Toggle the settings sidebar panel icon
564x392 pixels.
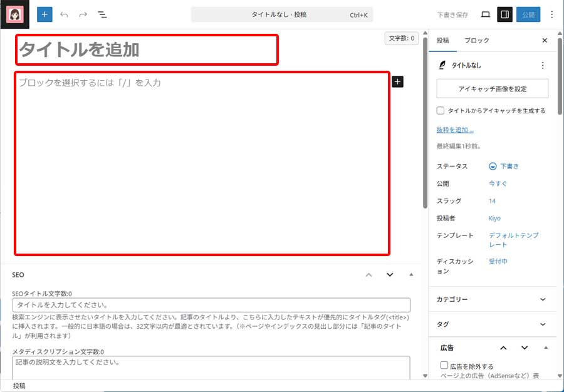(x=504, y=14)
